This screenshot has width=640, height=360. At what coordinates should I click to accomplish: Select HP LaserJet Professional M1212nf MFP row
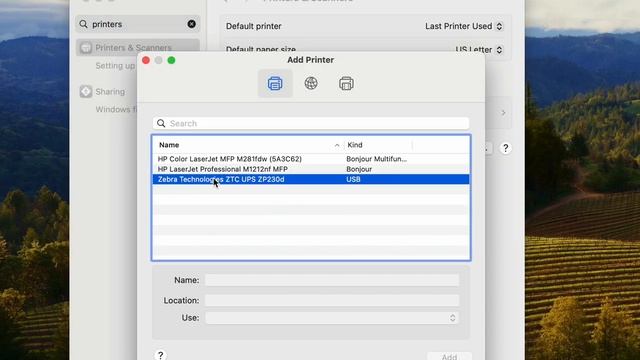(x=311, y=169)
